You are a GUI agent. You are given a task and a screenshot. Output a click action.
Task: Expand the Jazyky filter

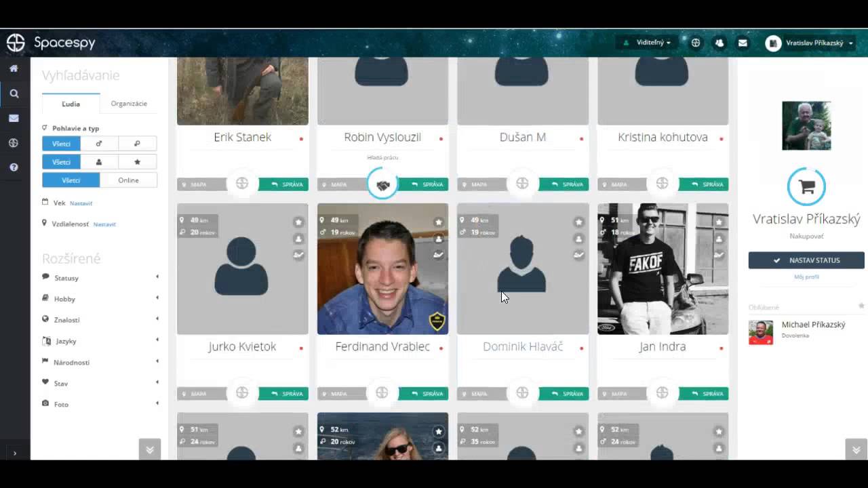click(100, 341)
